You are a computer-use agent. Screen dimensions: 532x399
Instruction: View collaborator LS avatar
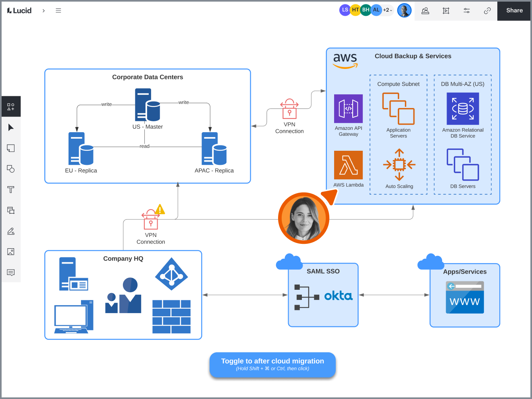coord(345,10)
